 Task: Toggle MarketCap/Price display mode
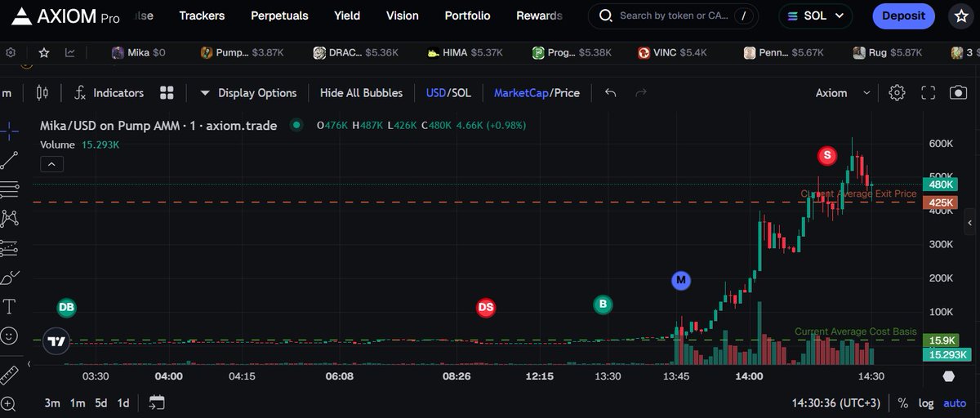[537, 92]
